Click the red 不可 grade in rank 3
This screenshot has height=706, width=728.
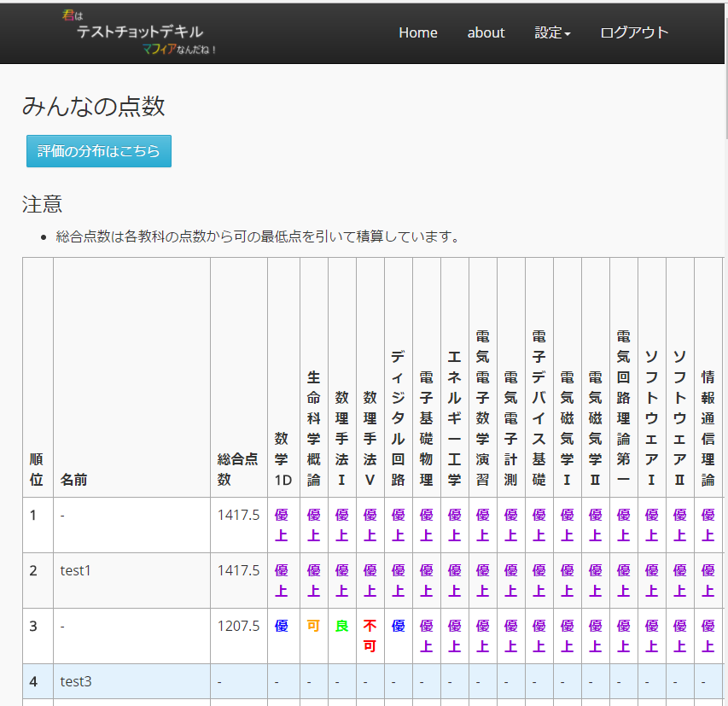point(370,636)
